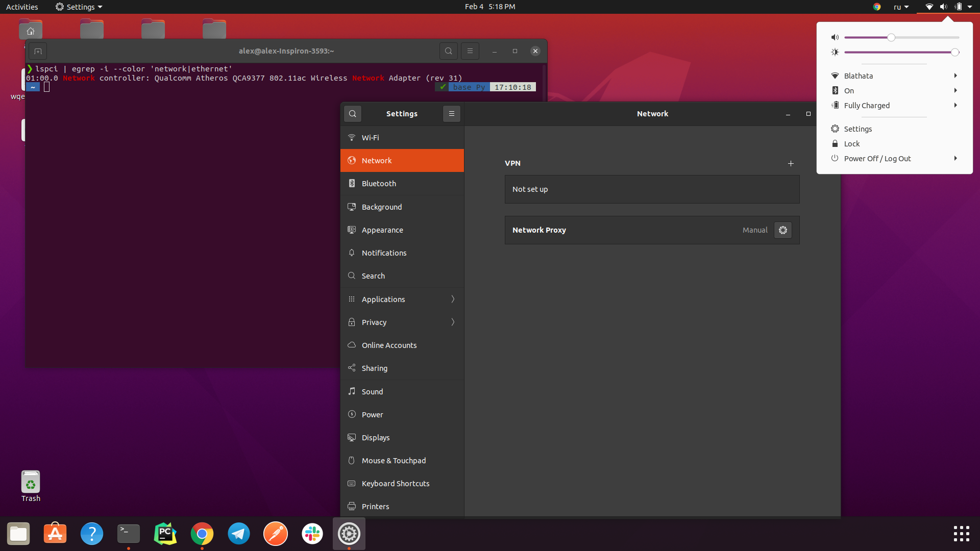Open the Appearance settings panel

[x=402, y=230]
